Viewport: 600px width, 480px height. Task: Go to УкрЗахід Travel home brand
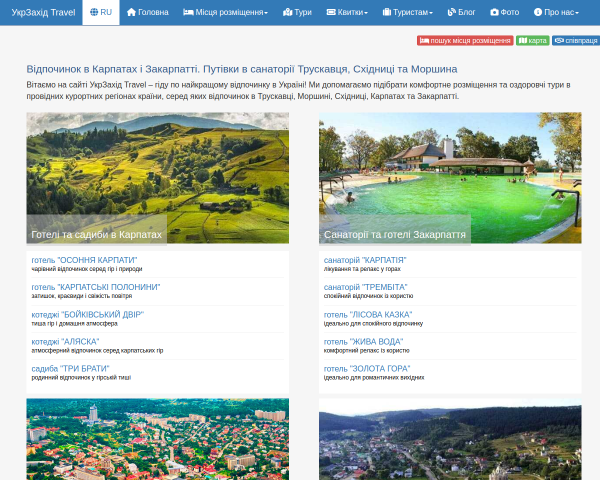pos(43,13)
